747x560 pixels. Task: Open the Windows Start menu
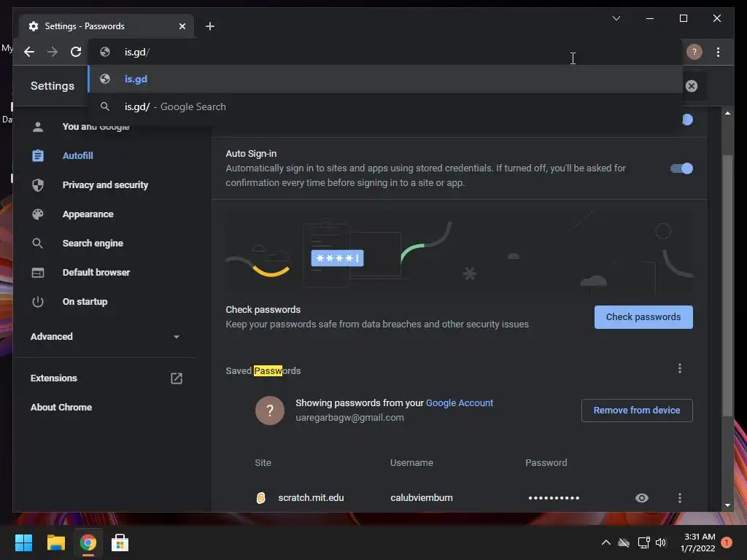pos(23,542)
